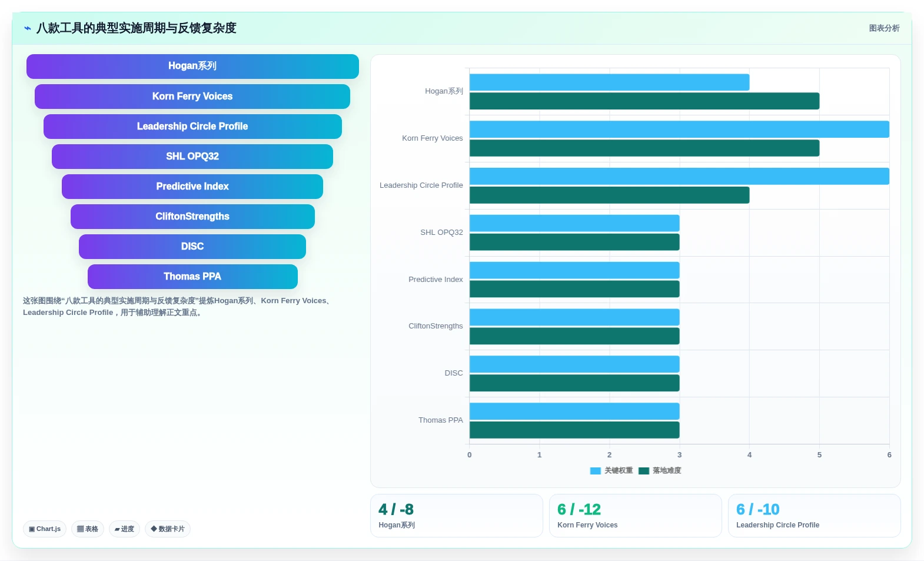Click the Hogan系列 y-axis label
Image resolution: width=924 pixels, height=561 pixels.
[444, 91]
